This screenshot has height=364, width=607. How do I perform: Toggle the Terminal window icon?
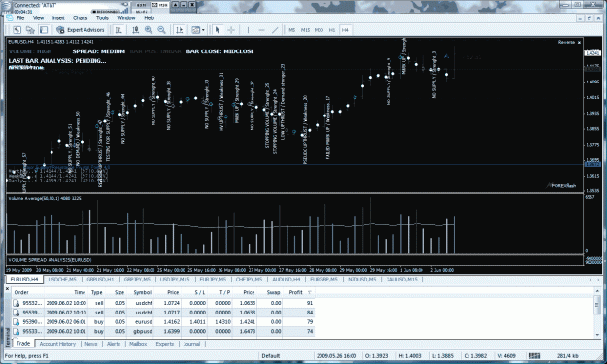click(44, 30)
